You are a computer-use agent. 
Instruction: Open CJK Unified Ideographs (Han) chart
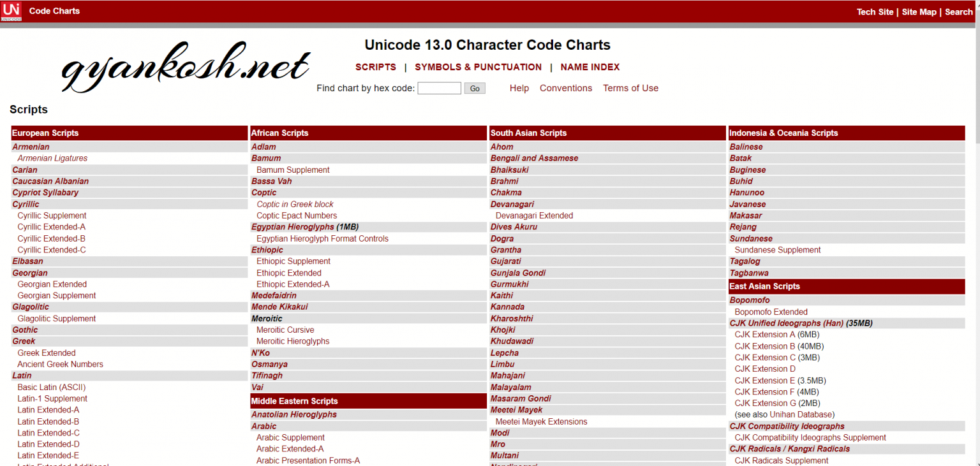786,323
